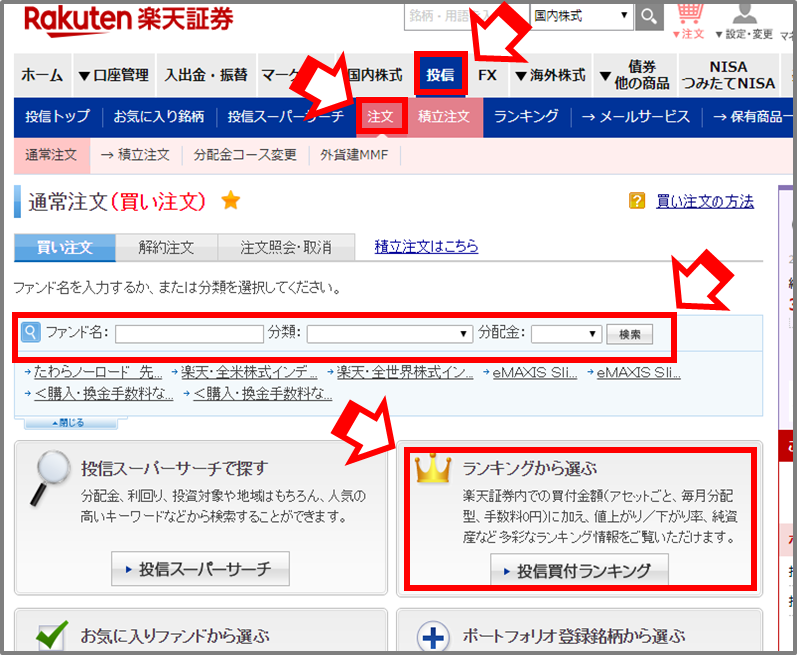Viewport: 797px width, 655px height.
Task: Click ポートフォリオ登録銘柄から選ぶ heading
Action: [573, 636]
